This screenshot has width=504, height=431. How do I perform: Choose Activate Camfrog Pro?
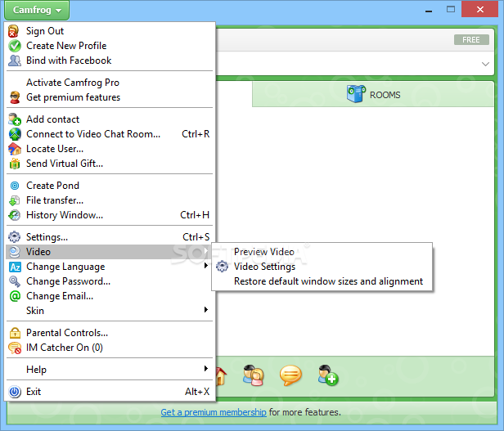(x=73, y=83)
